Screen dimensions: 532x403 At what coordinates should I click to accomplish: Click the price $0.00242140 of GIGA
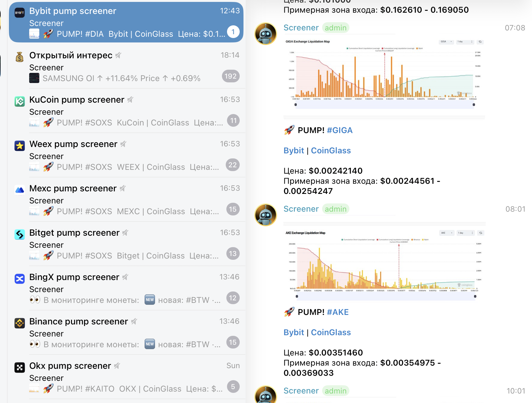click(x=335, y=171)
